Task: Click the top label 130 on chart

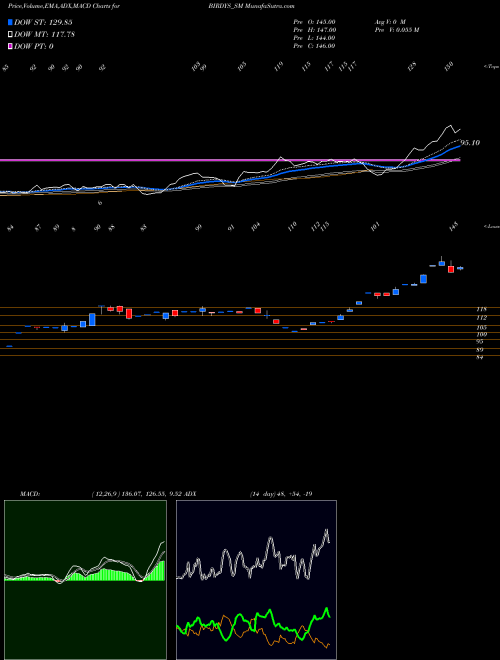Action: pos(449,66)
